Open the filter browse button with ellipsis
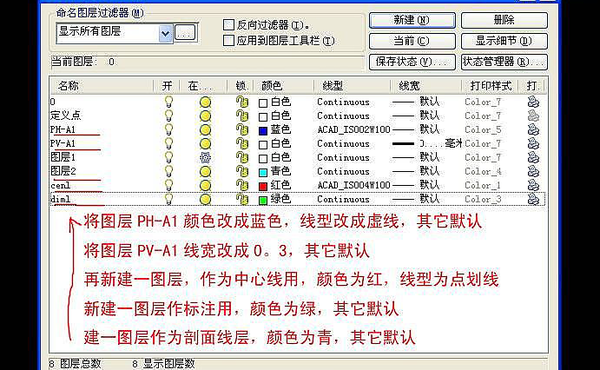Screen dimensions: 600x370 point(185,33)
